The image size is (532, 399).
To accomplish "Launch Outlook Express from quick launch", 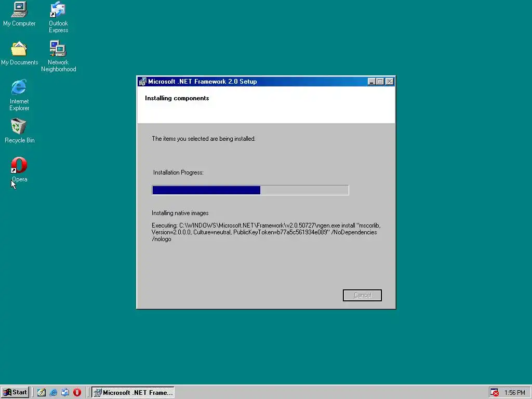I will (65, 393).
